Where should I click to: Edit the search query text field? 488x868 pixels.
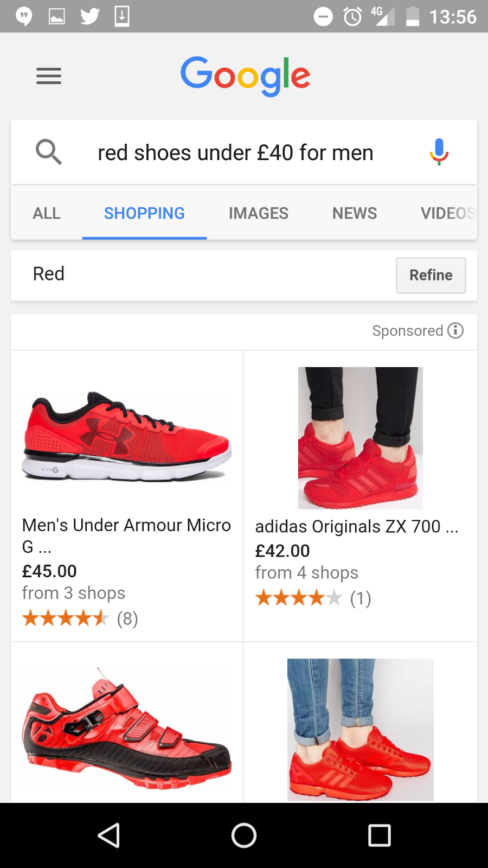[x=235, y=153]
